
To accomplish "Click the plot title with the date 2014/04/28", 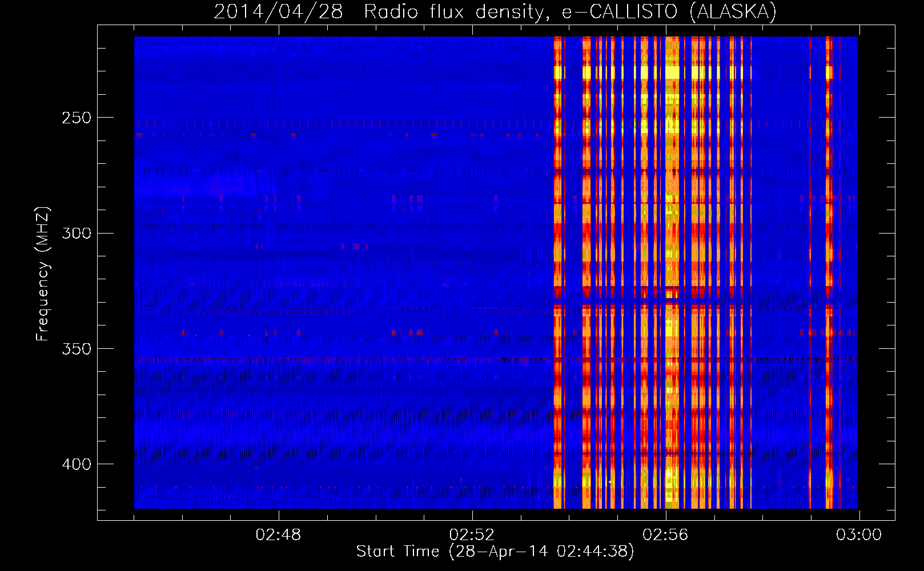I will point(495,11).
